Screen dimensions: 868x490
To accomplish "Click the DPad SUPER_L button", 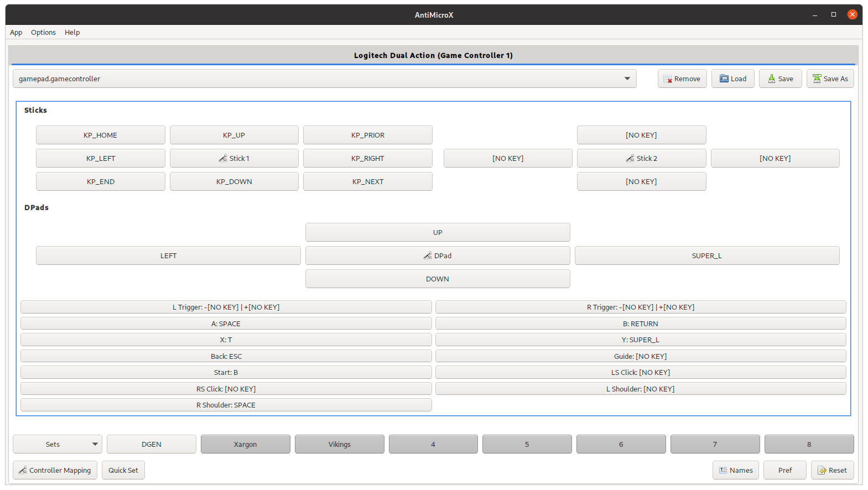I will coord(707,256).
